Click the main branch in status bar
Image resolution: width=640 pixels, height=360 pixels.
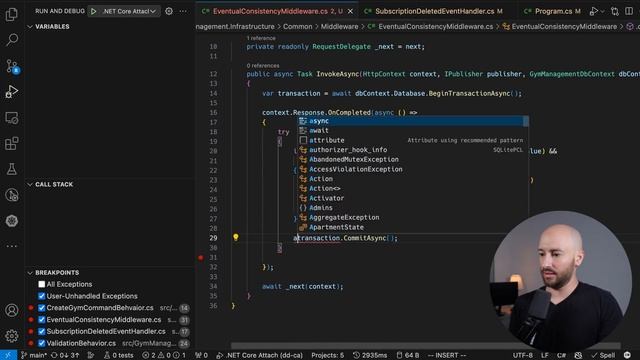pos(34,355)
